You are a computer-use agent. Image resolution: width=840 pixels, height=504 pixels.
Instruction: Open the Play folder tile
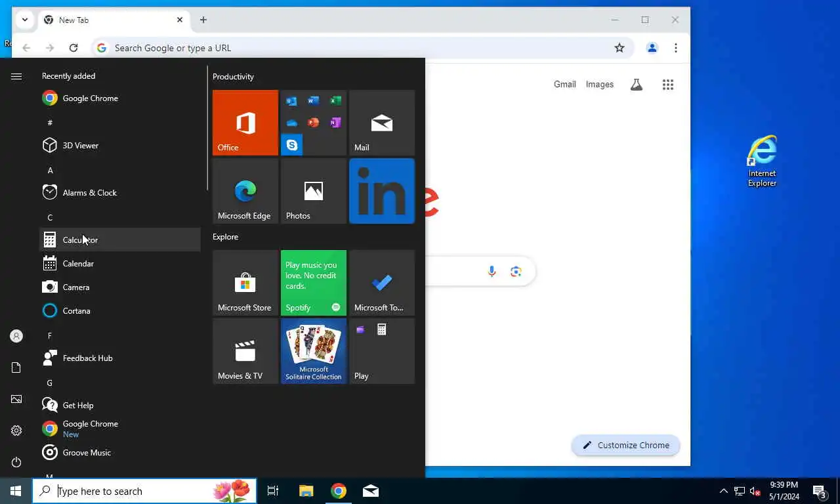coord(382,351)
